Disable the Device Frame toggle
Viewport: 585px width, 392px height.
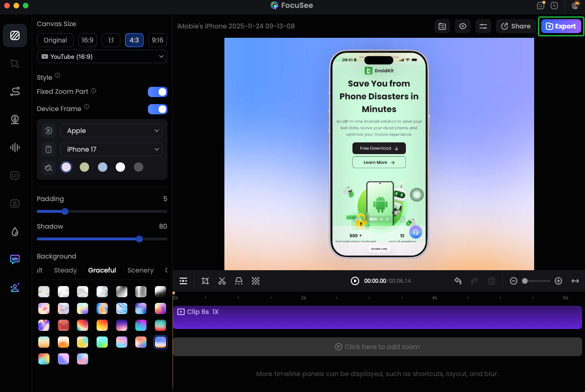157,109
